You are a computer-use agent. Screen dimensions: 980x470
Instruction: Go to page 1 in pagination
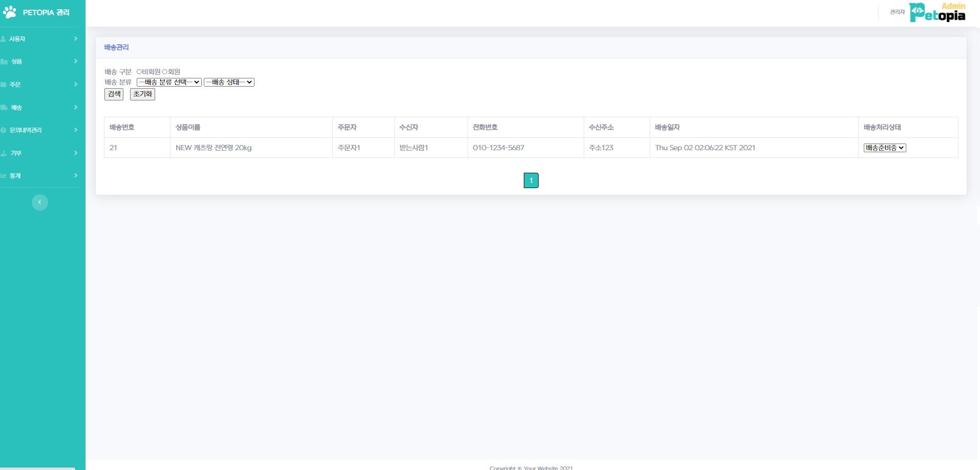(x=531, y=180)
